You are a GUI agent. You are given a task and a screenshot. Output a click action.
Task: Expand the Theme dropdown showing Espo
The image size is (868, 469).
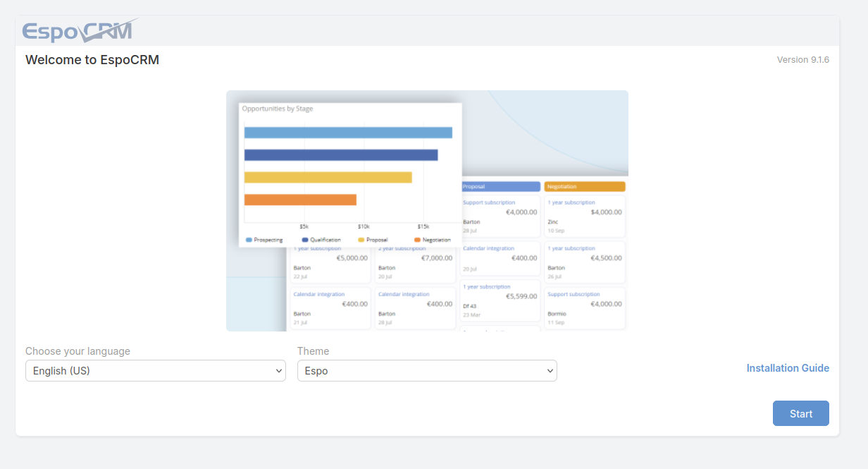tap(427, 371)
